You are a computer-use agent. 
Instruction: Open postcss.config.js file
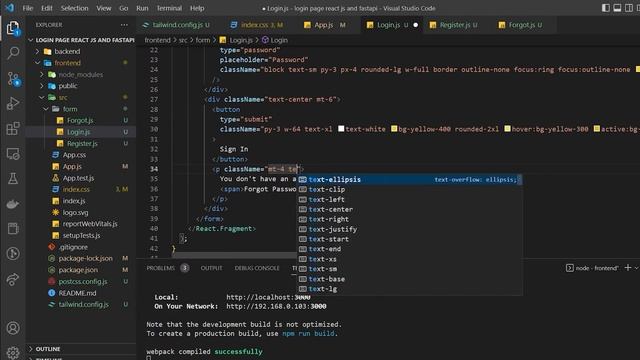point(83,282)
